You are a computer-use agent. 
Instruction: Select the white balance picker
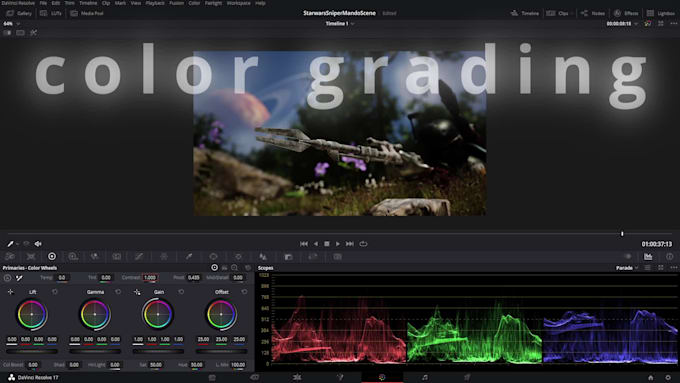(x=19, y=278)
